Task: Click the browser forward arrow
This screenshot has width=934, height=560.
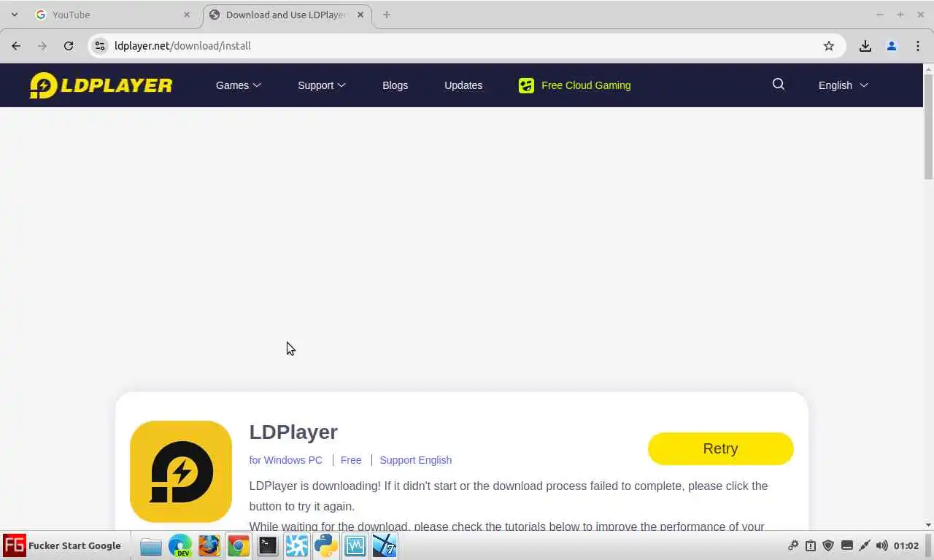Action: point(42,45)
